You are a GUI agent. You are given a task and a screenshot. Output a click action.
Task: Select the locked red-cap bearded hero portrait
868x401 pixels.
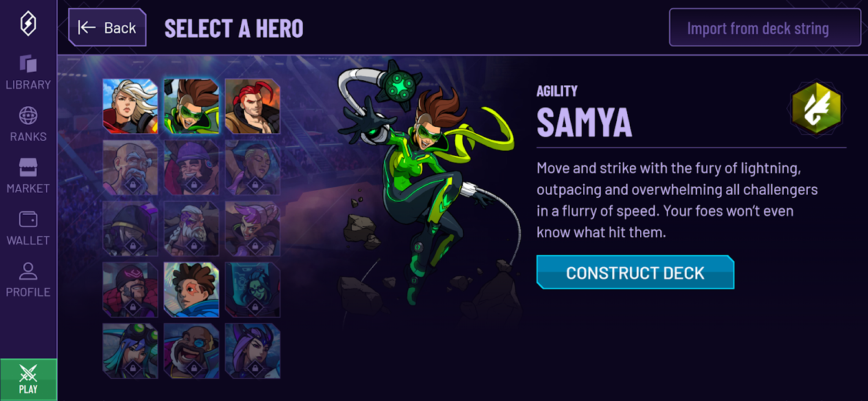tap(130, 290)
